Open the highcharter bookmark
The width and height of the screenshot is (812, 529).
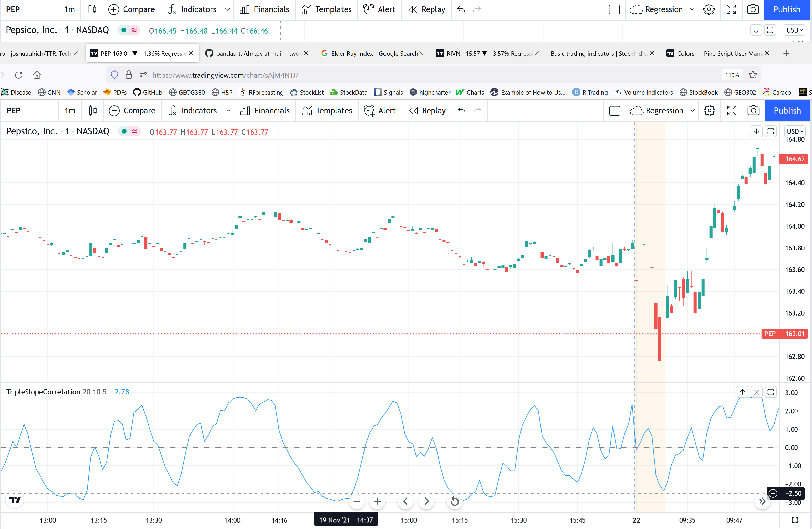pyautogui.click(x=430, y=92)
